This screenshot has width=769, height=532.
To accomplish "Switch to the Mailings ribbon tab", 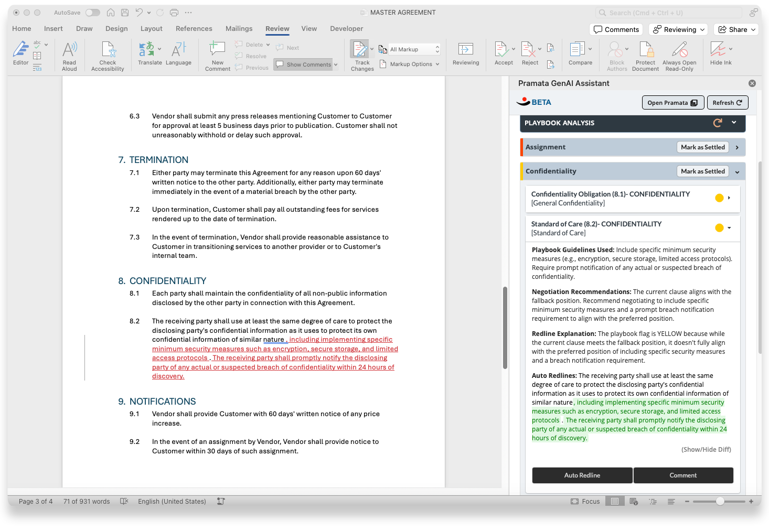I will pyautogui.click(x=239, y=29).
